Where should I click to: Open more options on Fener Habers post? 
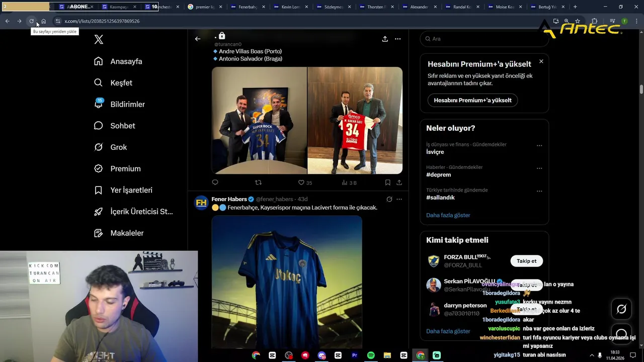point(399,199)
